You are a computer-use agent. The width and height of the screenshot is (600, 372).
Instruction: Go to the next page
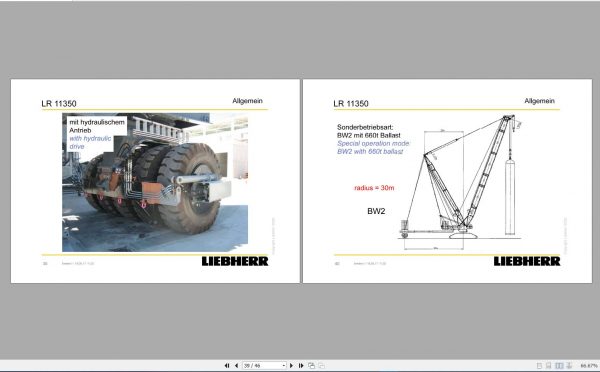292,365
